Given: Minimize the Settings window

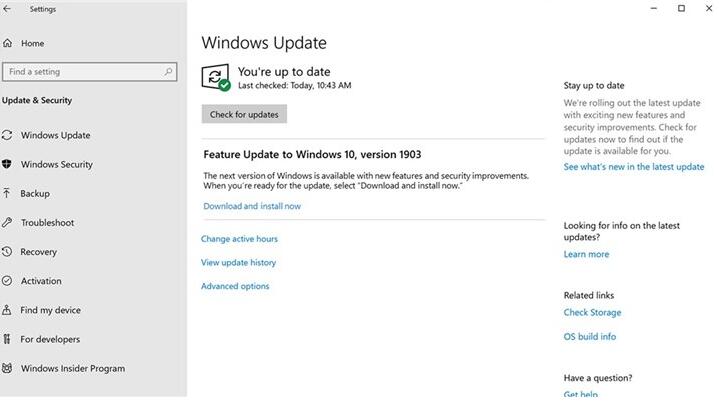Looking at the screenshot, I should coord(654,8).
